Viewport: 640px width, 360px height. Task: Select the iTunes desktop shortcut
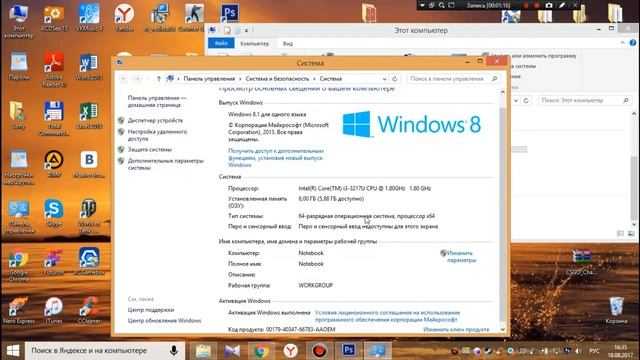(54, 310)
